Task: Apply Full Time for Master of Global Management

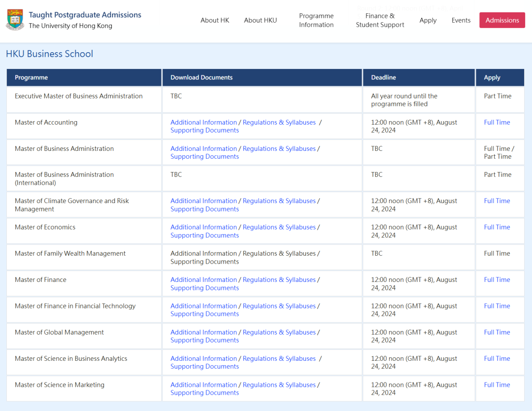Action: coord(497,333)
